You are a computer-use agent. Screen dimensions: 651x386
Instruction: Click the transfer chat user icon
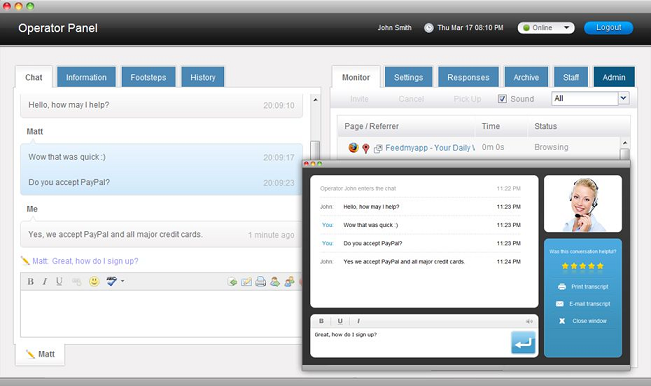pos(275,282)
